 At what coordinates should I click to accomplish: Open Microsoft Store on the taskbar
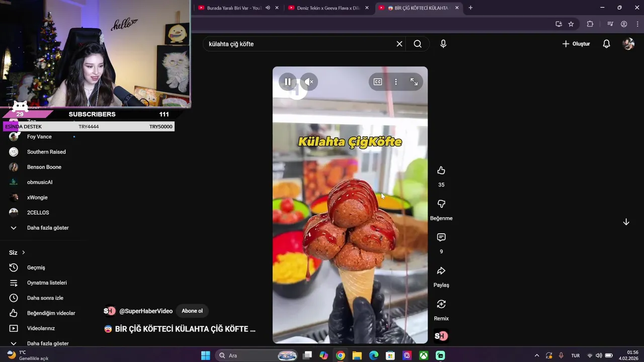coord(390,355)
